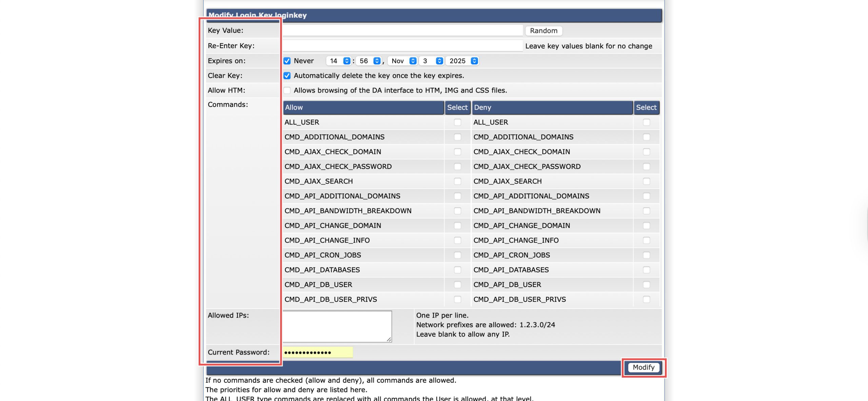Open the month dropdown showing Nov

pos(402,61)
